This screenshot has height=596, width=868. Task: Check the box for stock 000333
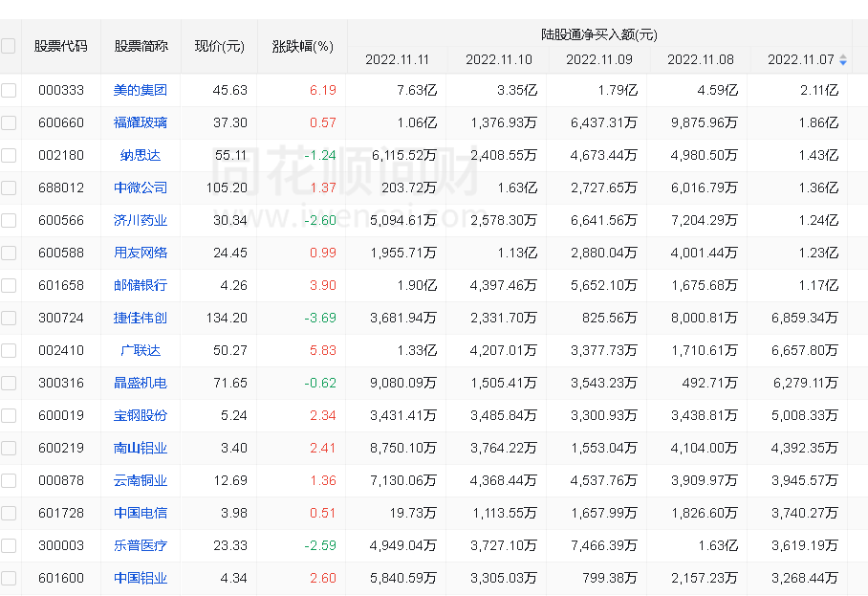(9, 90)
